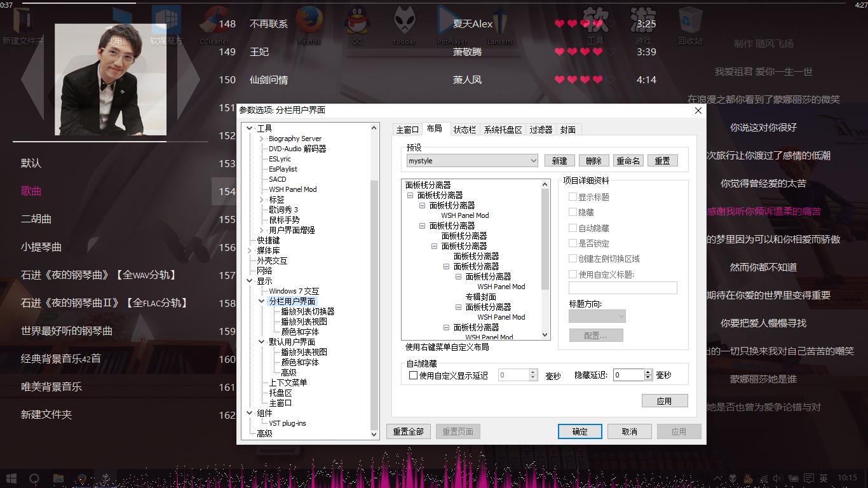868x488 pixels.
Task: Click the 重置全部 button
Action: (x=407, y=431)
